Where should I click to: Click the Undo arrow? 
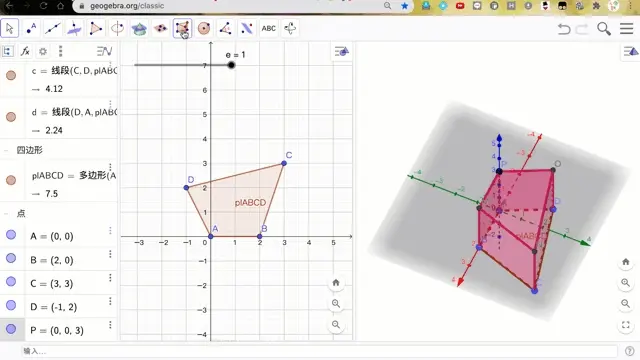pyautogui.click(x=564, y=29)
